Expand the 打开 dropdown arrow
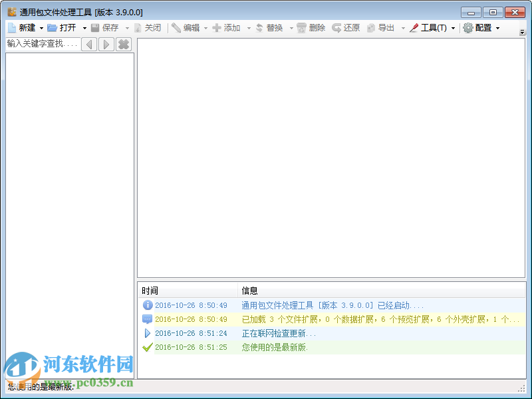 pos(84,28)
